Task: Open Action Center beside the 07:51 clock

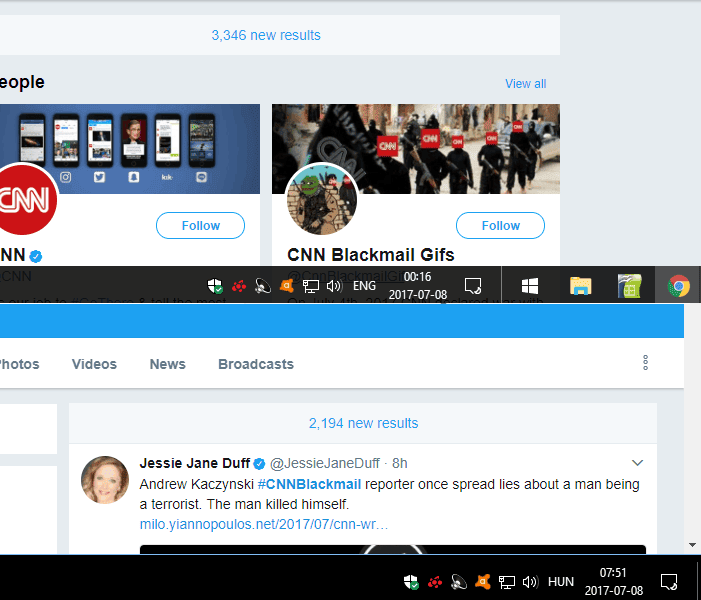Action: click(x=669, y=582)
